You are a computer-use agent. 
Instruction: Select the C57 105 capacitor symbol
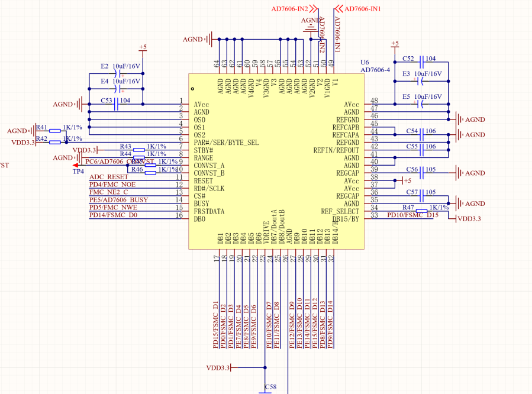pos(421,196)
